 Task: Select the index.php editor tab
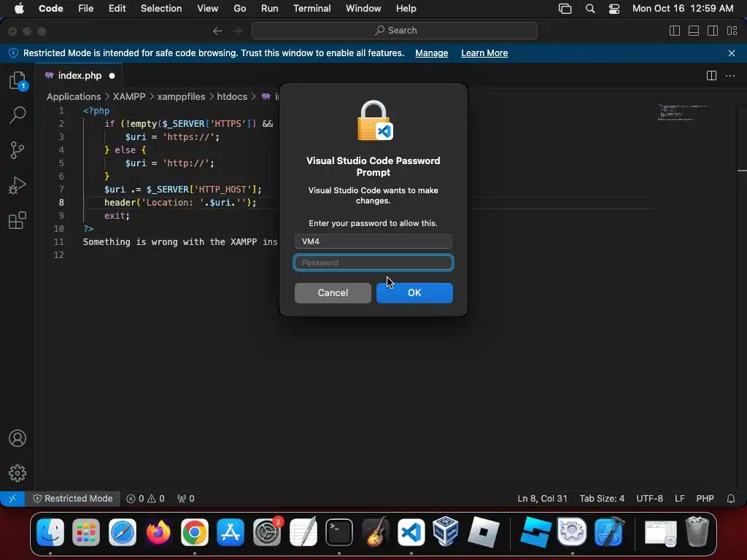click(x=79, y=76)
